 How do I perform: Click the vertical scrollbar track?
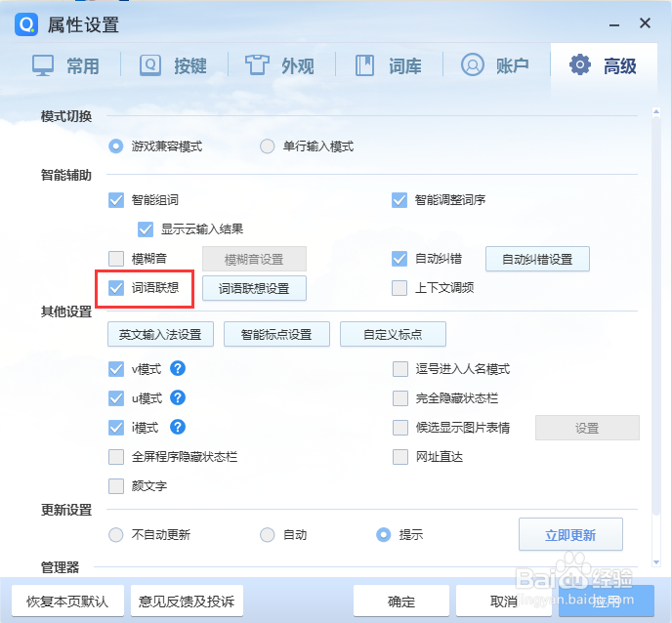pyautogui.click(x=655, y=337)
